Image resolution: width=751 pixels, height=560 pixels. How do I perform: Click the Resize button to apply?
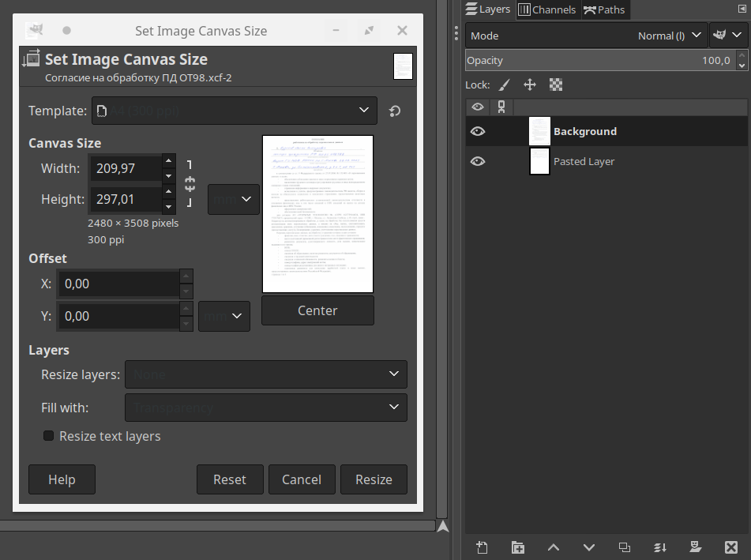click(374, 479)
